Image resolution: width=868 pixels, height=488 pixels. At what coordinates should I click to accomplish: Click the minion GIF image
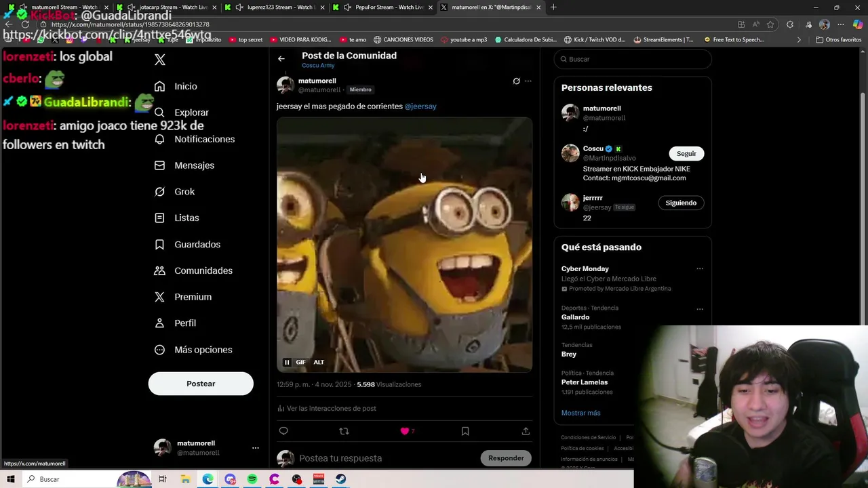click(404, 245)
